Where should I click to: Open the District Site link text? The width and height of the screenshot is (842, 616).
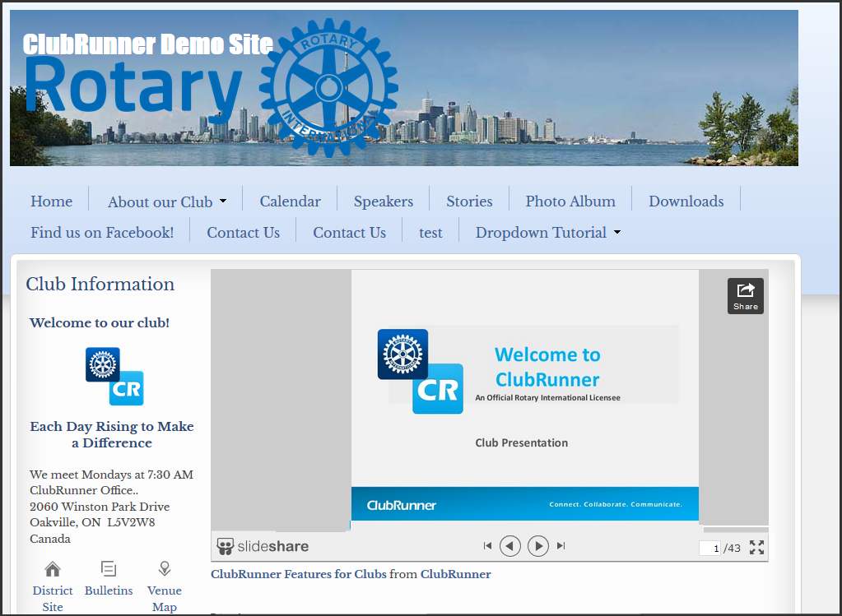pos(53,599)
